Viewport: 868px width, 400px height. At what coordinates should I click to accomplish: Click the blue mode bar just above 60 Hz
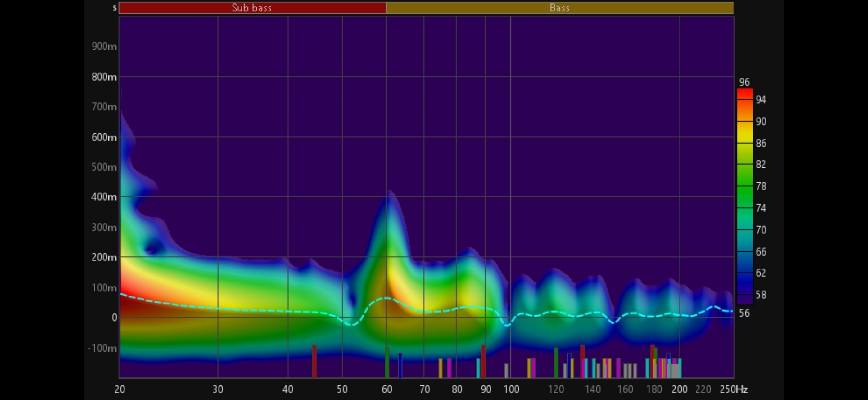pyautogui.click(x=400, y=365)
